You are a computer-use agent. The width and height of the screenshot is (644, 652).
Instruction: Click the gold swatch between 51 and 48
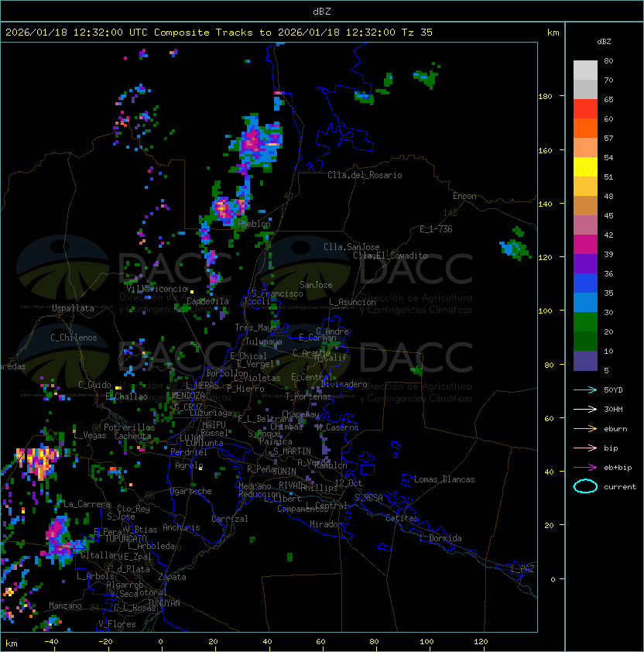[x=585, y=187]
